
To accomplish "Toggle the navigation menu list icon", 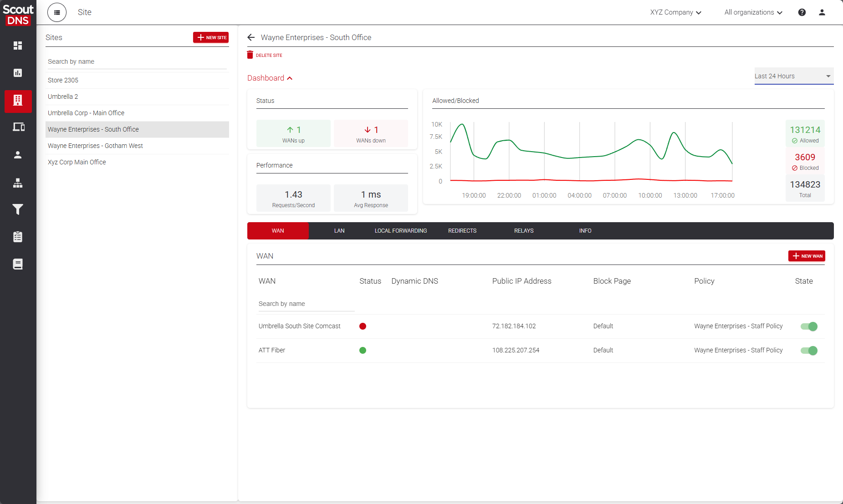I will pos(57,12).
